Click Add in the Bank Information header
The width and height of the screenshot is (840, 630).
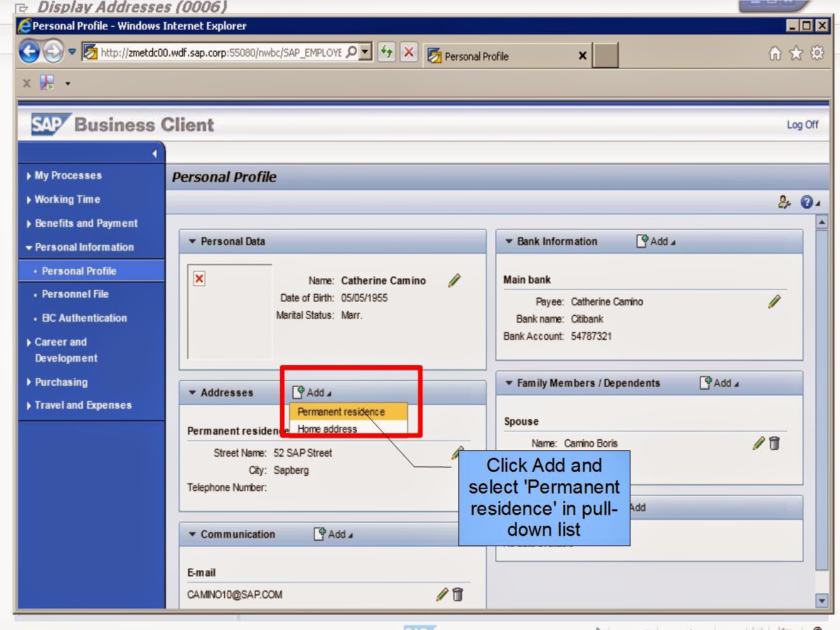pos(656,241)
